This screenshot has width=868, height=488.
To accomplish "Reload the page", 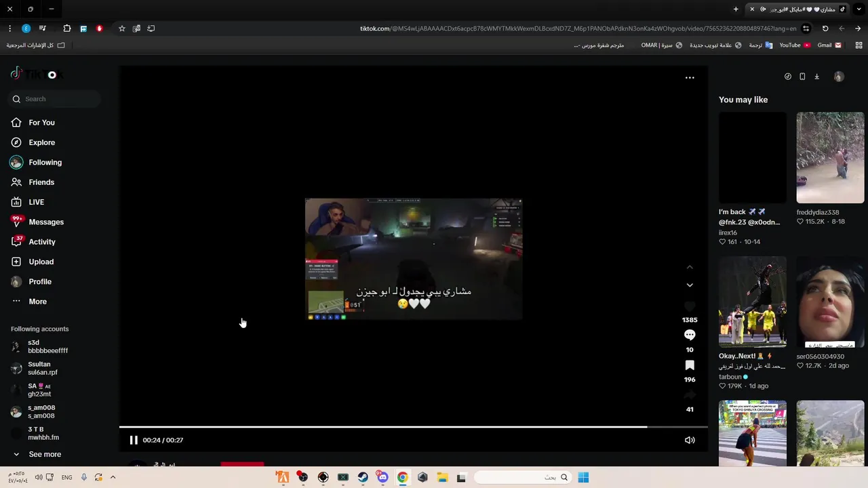I will (x=825, y=28).
